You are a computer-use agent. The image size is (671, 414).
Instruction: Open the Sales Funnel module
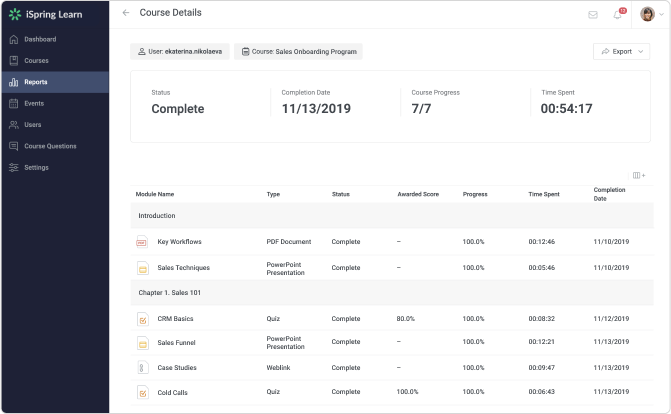pos(176,343)
